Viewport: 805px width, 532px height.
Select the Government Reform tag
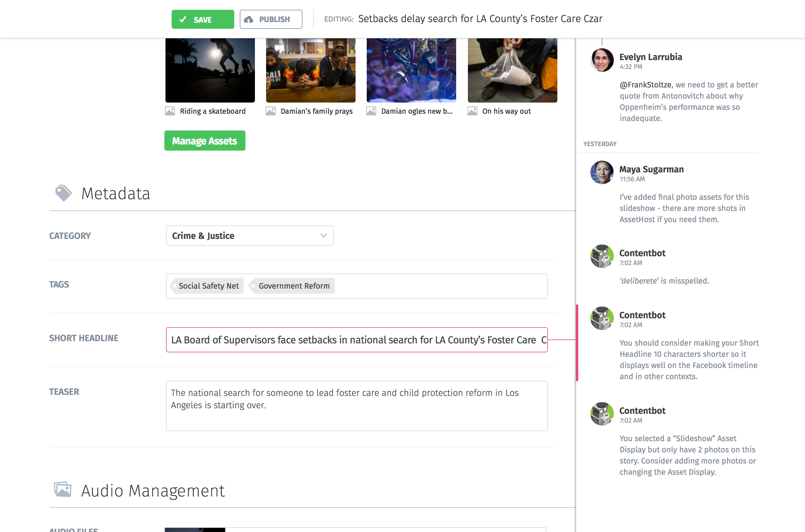292,286
